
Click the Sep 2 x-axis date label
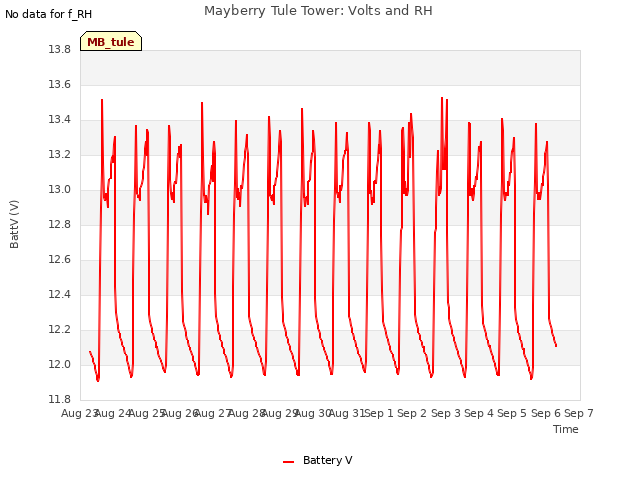[412, 413]
